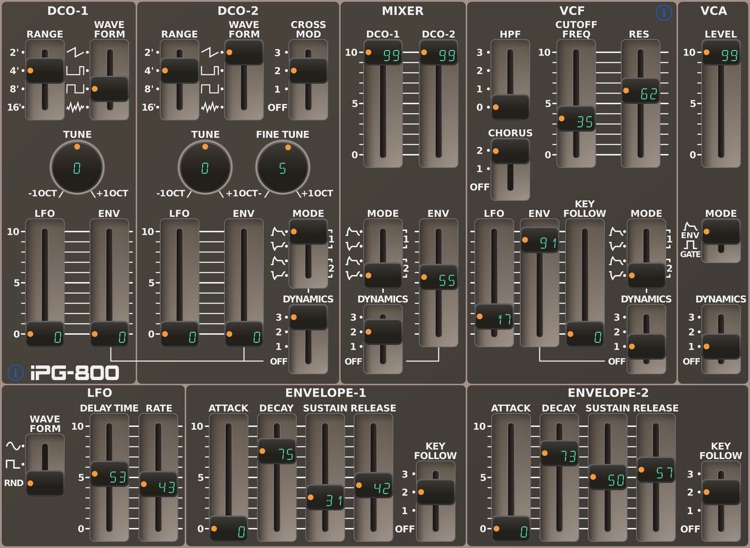The height and width of the screenshot is (548, 750).
Task: Click LFO RATE slider handle at 43
Action: click(x=158, y=485)
